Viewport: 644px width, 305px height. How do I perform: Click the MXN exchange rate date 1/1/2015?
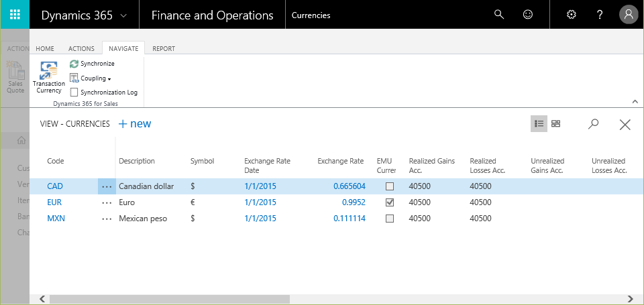coord(260,219)
